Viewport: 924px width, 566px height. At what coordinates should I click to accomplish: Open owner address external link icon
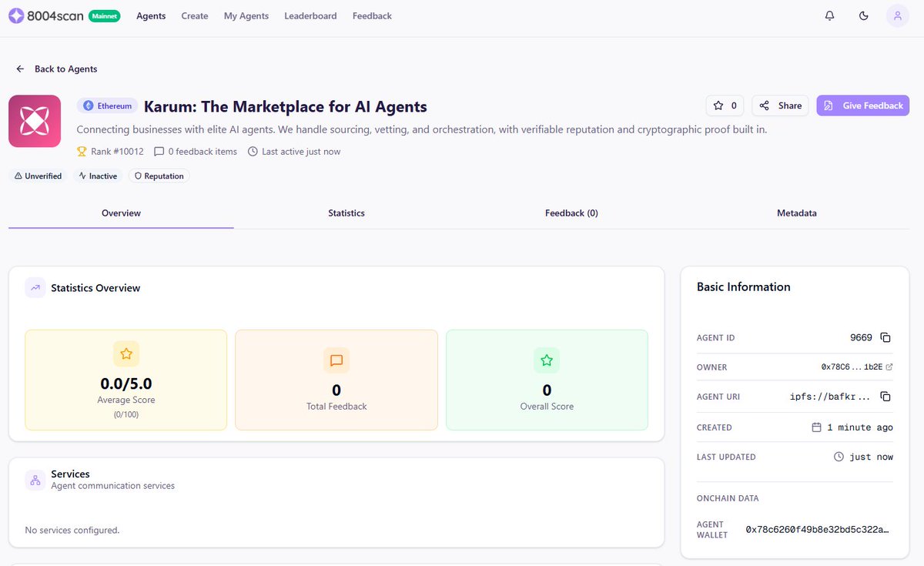click(x=889, y=367)
